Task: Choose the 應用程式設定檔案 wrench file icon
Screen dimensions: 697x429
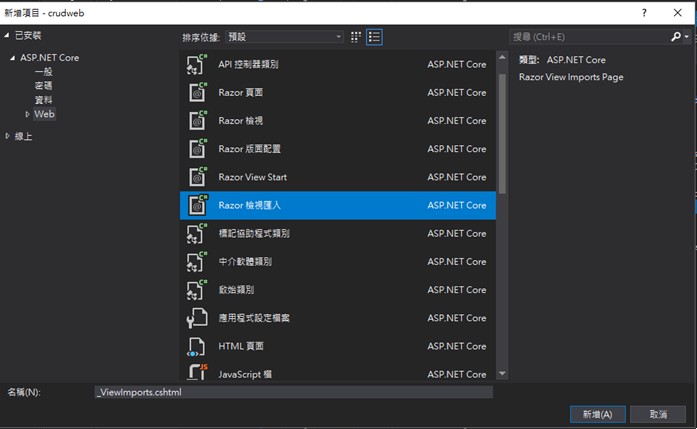Action: [x=197, y=318]
